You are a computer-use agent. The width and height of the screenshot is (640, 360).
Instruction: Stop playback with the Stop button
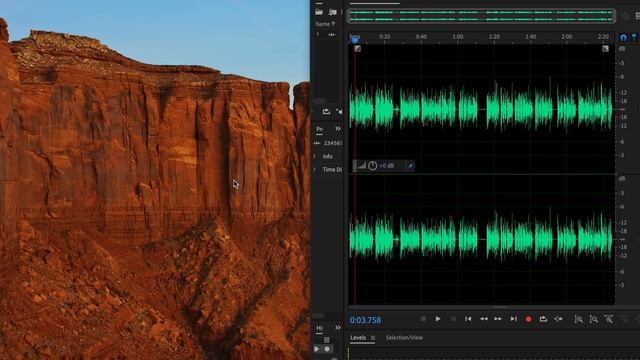pos(423,319)
